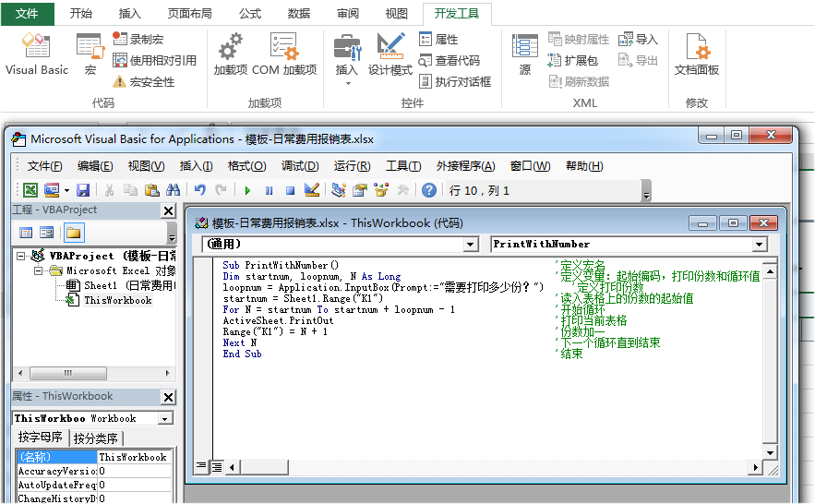Open the Properties Window toolbar icon
This screenshot has width=815, height=504.
coord(360,190)
